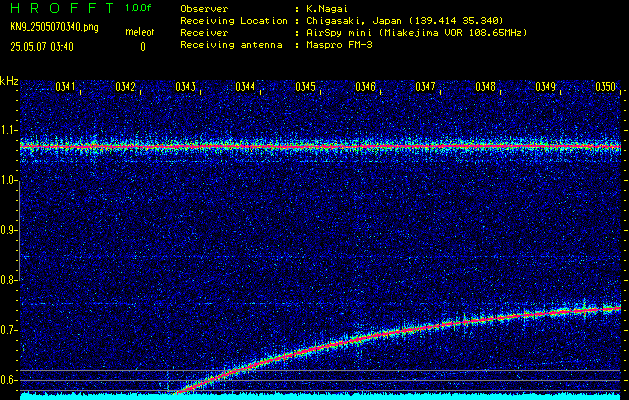Click the antenna text Maspro FM-3
Viewport: 629px width, 400px height.
[339, 45]
